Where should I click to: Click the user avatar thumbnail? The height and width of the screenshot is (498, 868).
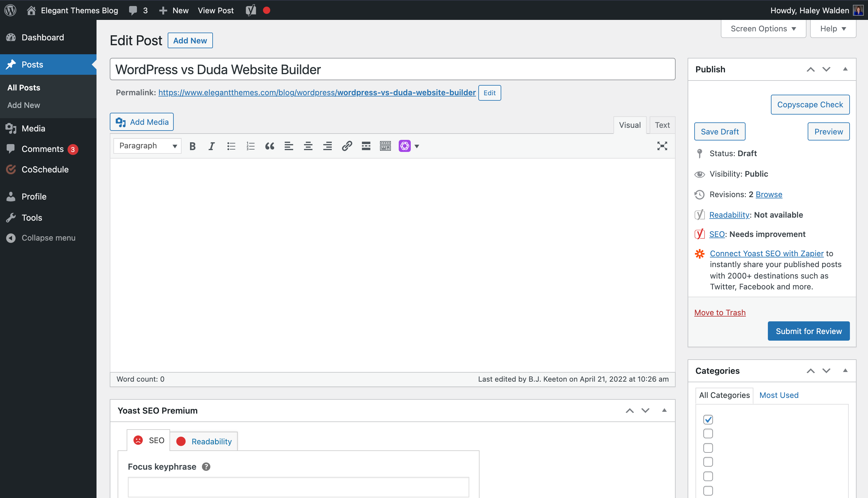(858, 10)
